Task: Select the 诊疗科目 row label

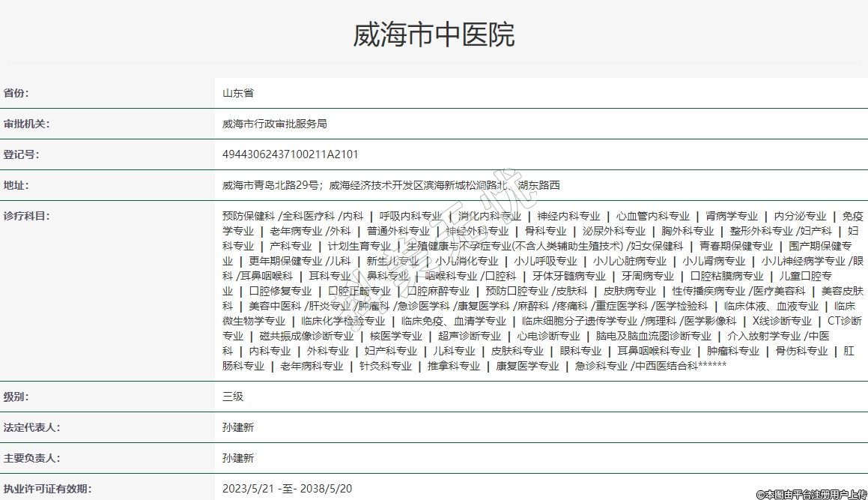Action: 26,217
